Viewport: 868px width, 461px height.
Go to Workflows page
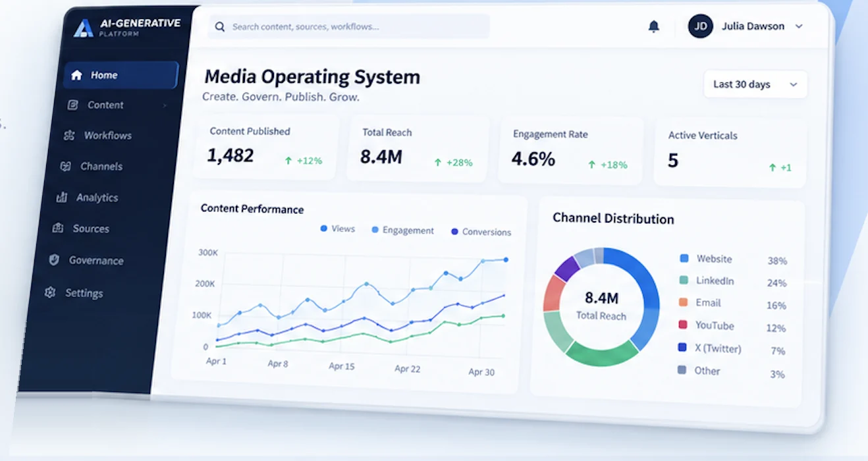107,136
